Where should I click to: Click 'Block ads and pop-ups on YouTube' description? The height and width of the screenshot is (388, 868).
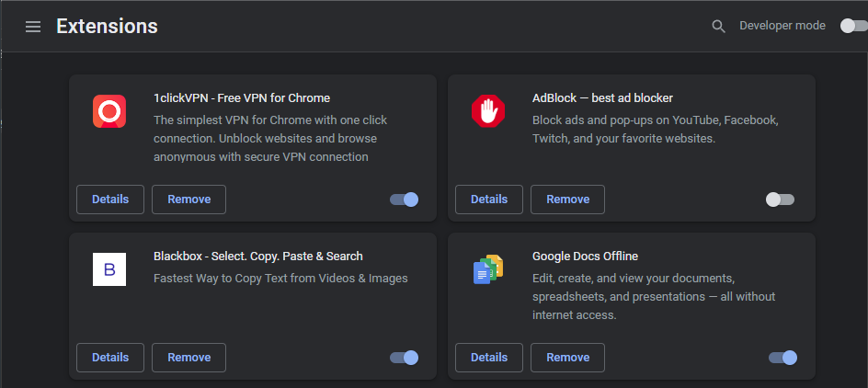656,129
